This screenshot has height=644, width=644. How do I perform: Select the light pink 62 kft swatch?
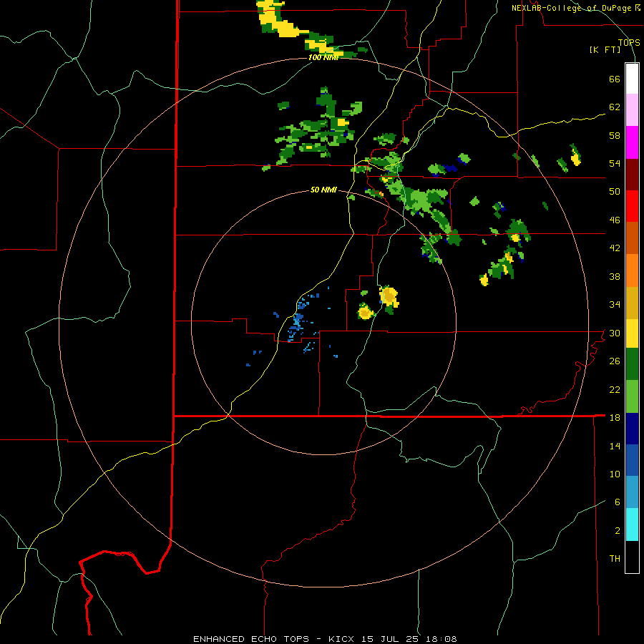tap(632, 110)
